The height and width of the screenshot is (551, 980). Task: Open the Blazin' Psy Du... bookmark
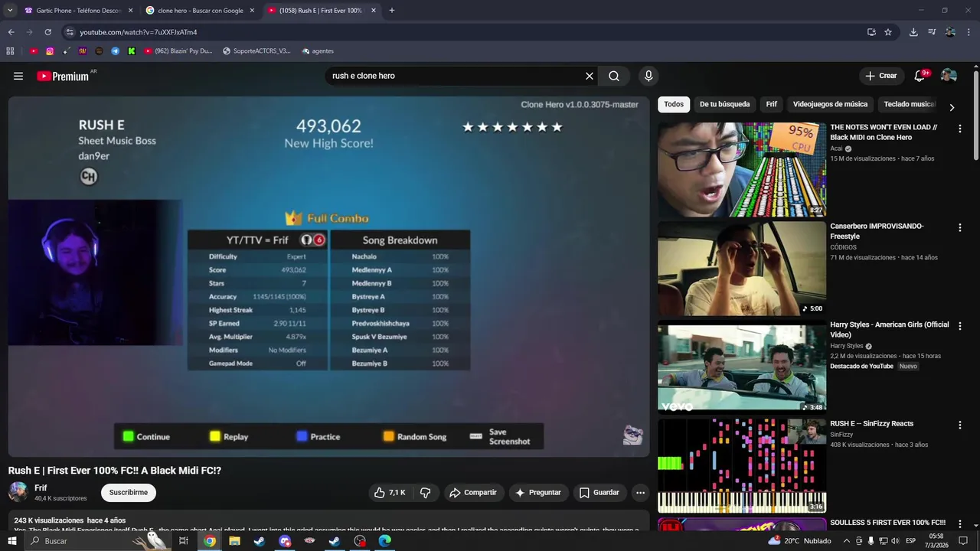click(178, 51)
